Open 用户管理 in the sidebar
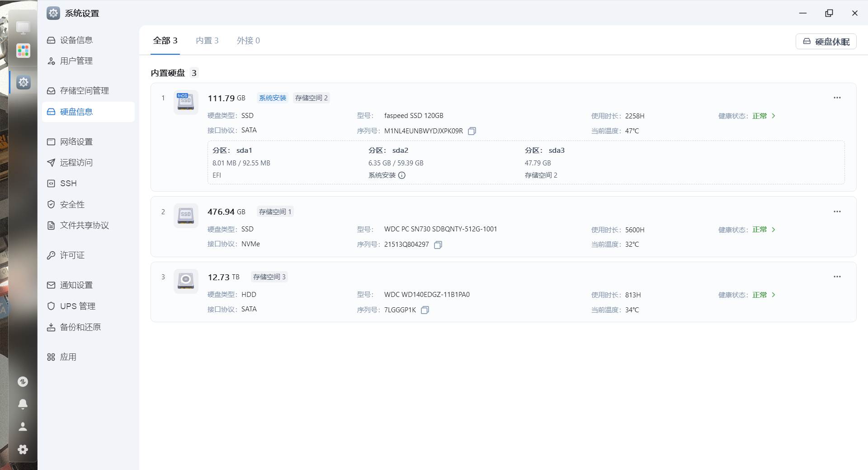868x470 pixels. [x=88, y=61]
